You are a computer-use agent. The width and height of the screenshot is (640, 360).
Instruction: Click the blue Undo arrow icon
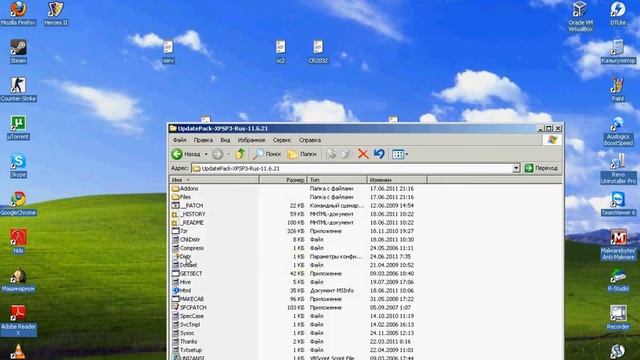(379, 154)
